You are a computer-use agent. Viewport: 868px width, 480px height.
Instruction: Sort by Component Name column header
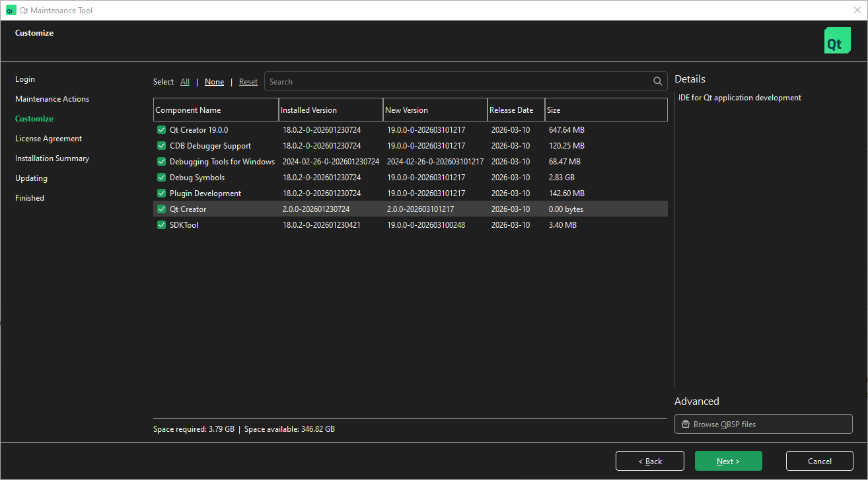pos(215,110)
